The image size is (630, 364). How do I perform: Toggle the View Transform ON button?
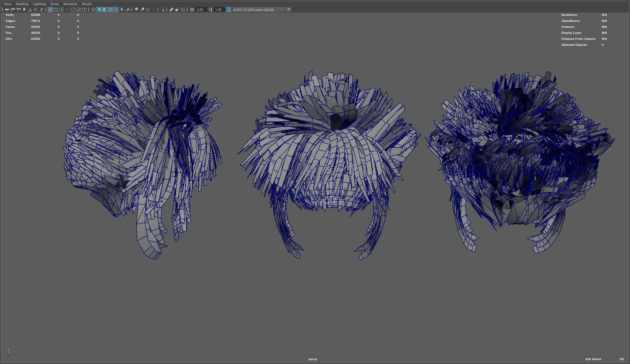pyautogui.click(x=229, y=10)
